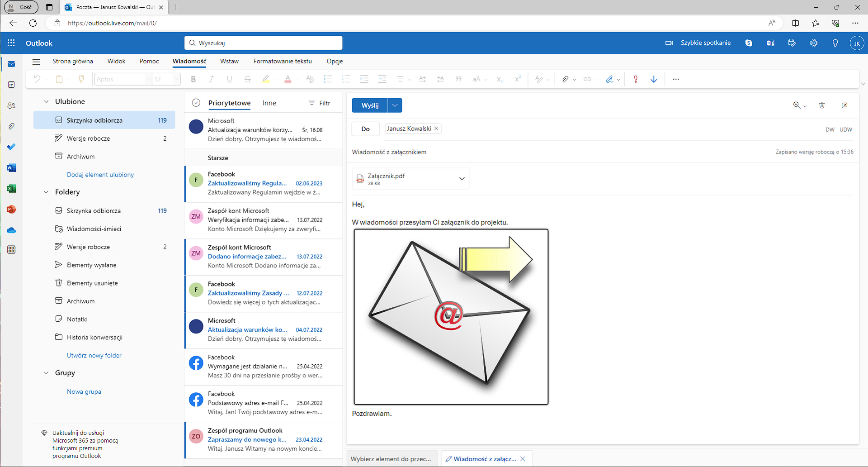Click the Do recipients button
Image resolution: width=868 pixels, height=467 pixels.
click(365, 129)
